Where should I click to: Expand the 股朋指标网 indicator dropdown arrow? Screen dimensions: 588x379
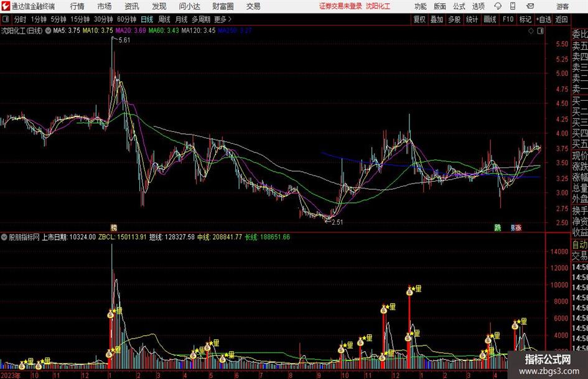4,237
